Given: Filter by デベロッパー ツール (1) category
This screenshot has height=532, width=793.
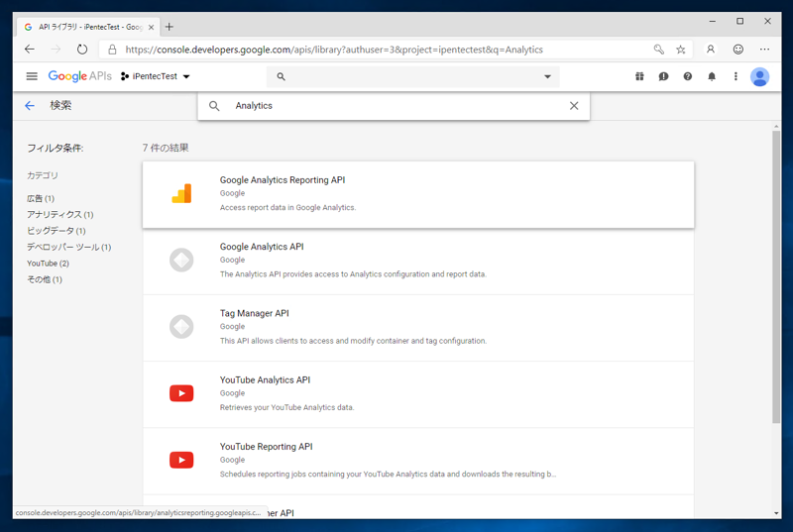Looking at the screenshot, I should point(68,247).
